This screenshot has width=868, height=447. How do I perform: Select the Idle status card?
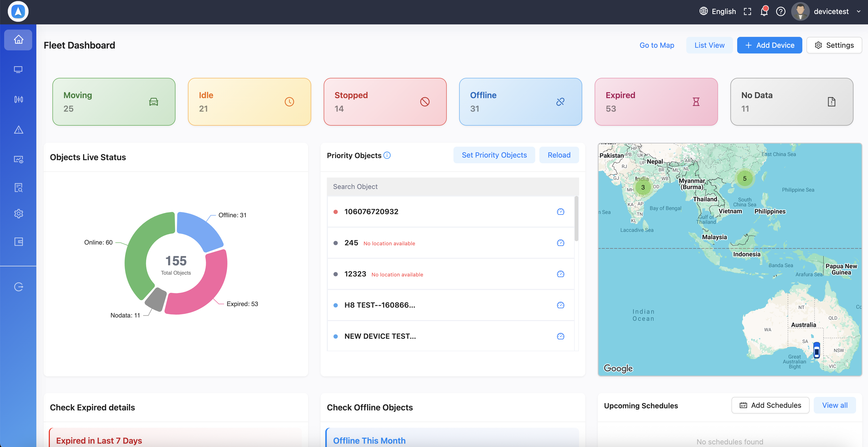click(249, 102)
